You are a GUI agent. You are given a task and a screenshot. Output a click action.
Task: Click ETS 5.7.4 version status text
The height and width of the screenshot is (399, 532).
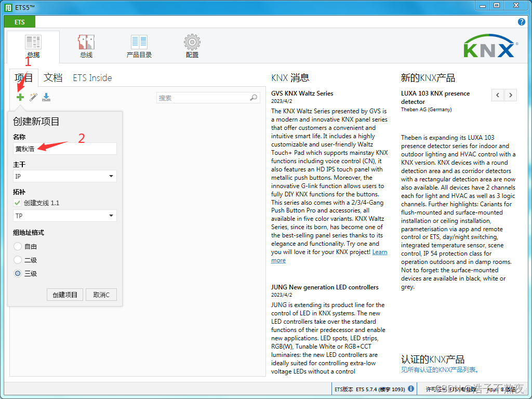click(380, 389)
